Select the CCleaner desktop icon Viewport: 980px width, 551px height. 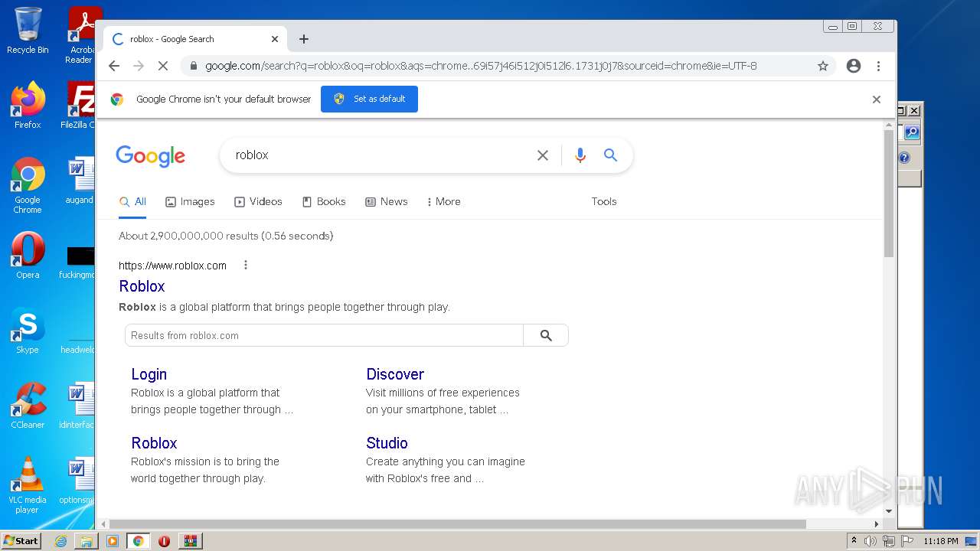point(28,406)
